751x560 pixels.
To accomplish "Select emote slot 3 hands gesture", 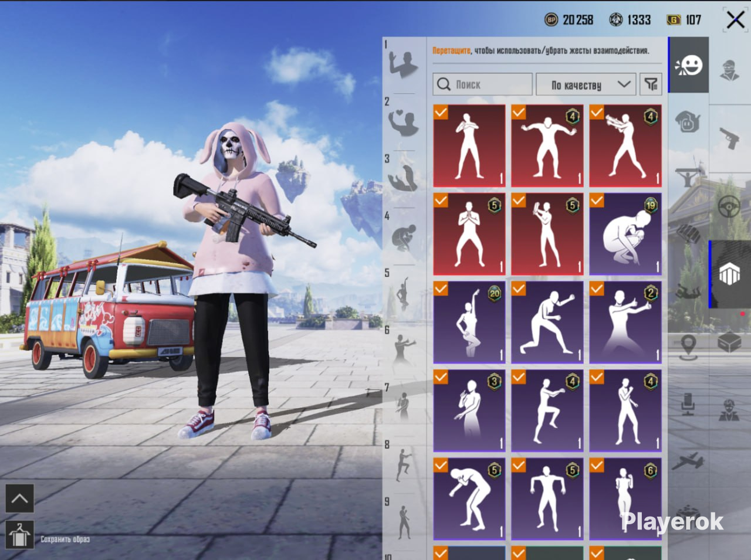I will tap(403, 178).
